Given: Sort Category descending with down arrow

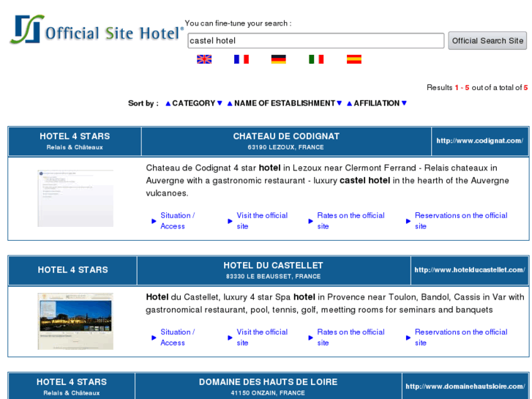Looking at the screenshot, I should 220,103.
